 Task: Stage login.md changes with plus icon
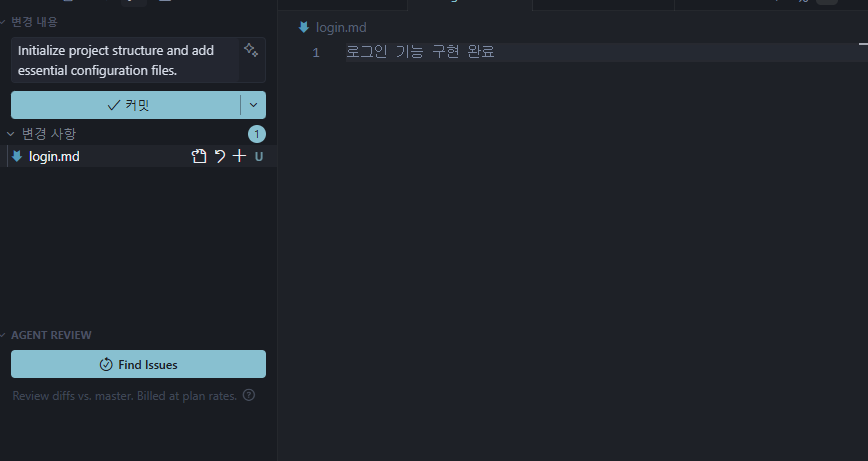[x=239, y=156]
